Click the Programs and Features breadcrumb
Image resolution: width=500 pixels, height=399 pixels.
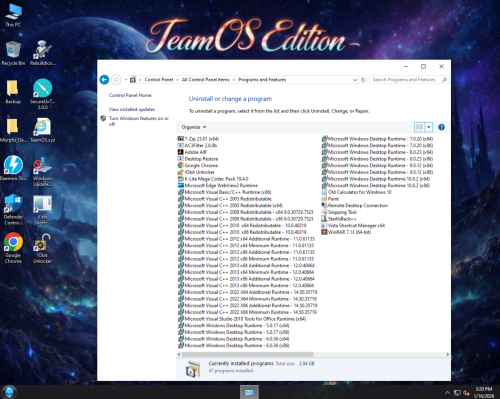(262, 80)
